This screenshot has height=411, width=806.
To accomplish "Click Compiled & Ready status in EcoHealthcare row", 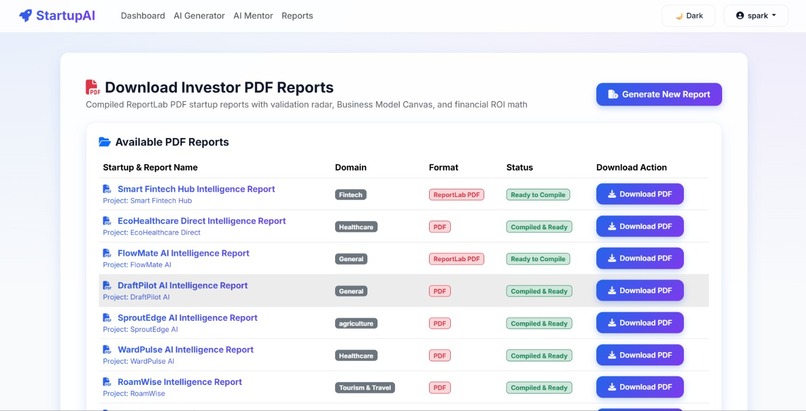I will pyautogui.click(x=539, y=227).
